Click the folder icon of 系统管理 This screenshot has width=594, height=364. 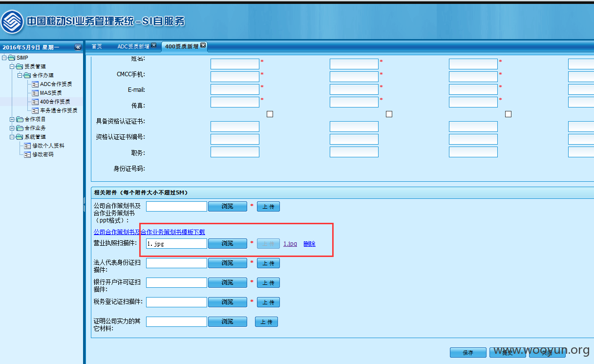click(x=19, y=137)
